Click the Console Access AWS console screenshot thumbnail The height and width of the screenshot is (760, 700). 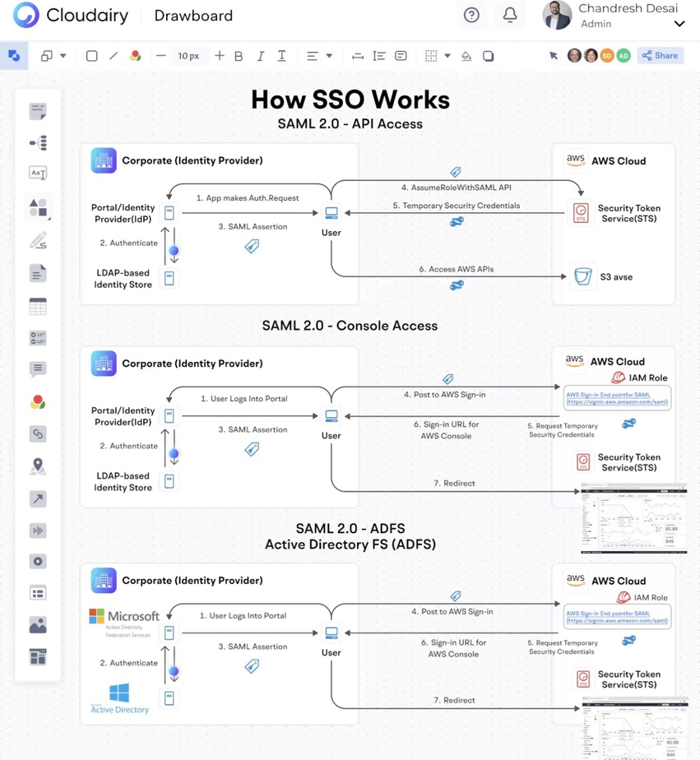point(634,518)
